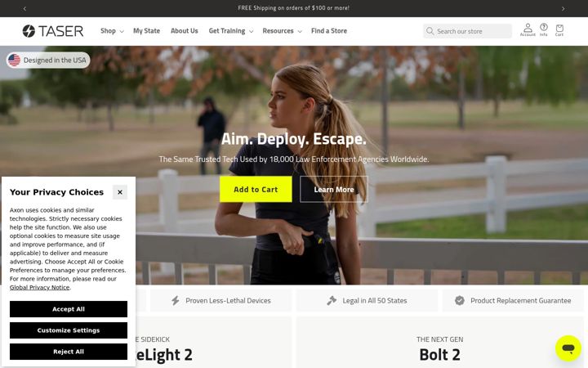The height and width of the screenshot is (368, 588).
Task: Go to previous announcement with left arrow
Action: 24,8
